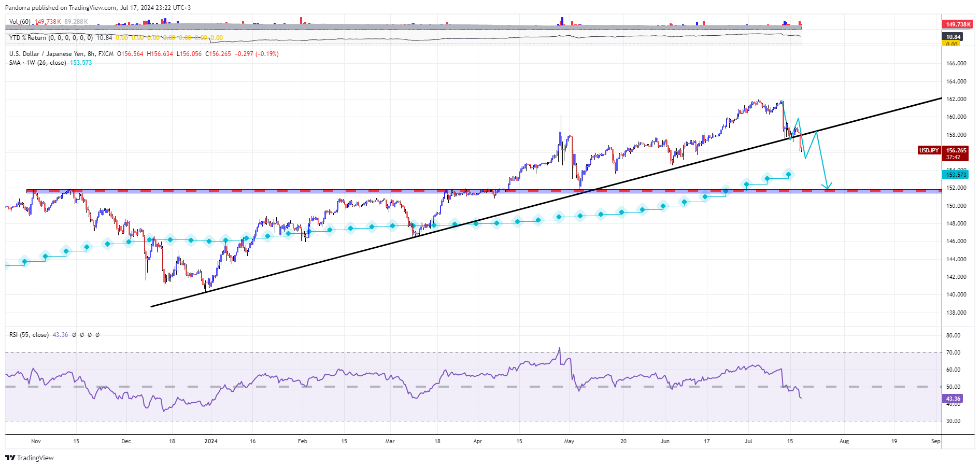Click the 19 date label on the time axis

click(x=894, y=442)
